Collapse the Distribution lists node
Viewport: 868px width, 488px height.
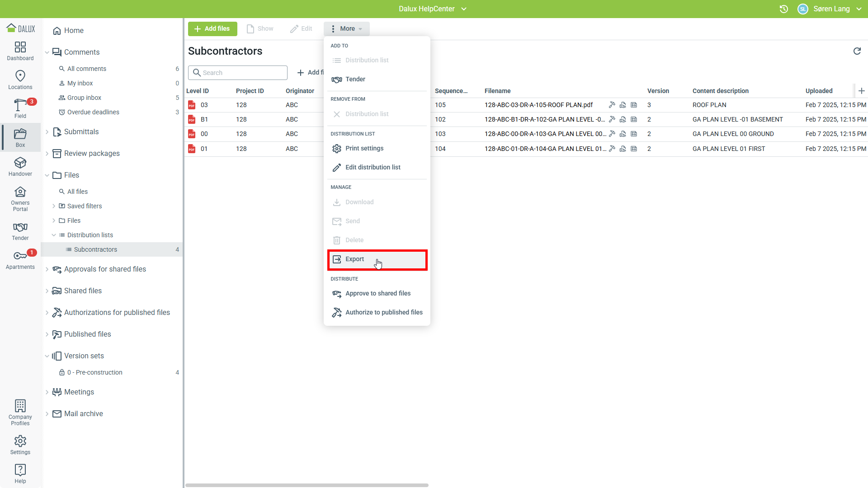click(x=54, y=235)
